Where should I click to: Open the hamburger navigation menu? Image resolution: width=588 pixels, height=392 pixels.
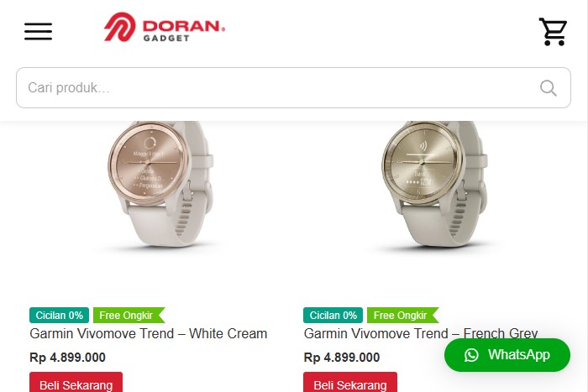(39, 31)
